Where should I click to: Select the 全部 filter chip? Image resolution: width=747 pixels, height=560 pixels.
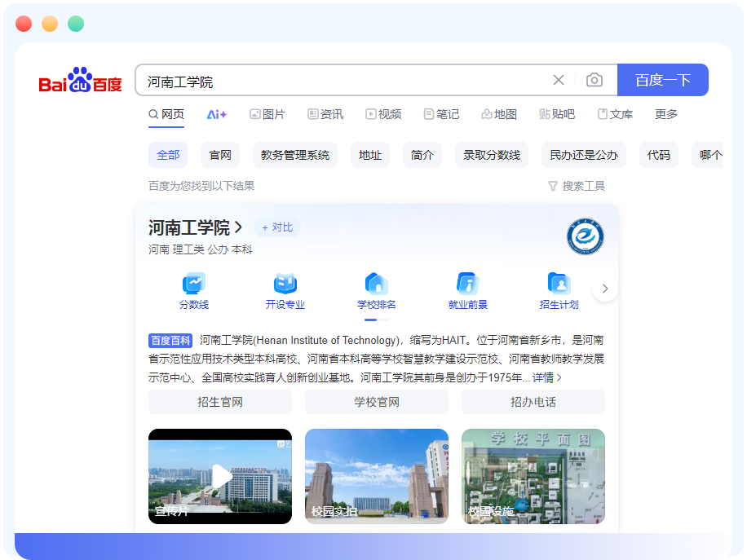pyautogui.click(x=168, y=155)
